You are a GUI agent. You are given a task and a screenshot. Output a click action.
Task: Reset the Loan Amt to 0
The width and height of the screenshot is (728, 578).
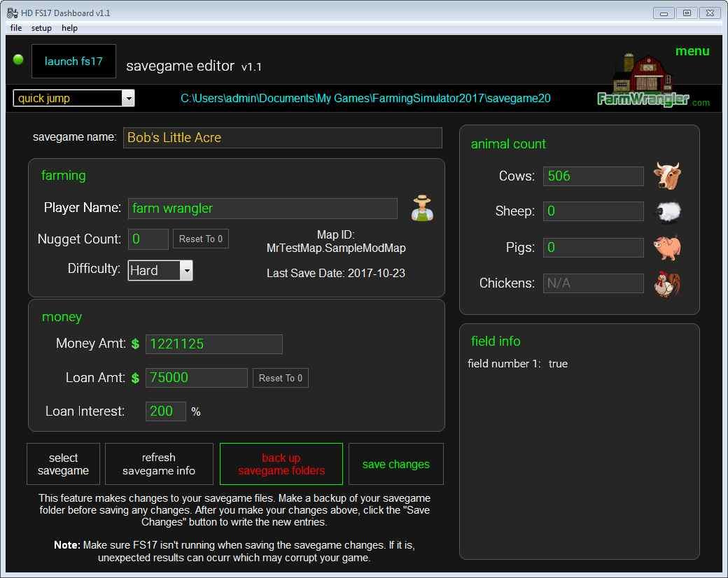tap(280, 378)
